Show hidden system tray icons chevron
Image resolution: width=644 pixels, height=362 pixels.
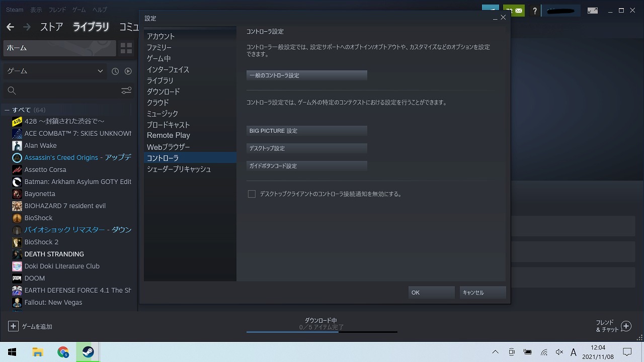click(x=495, y=352)
